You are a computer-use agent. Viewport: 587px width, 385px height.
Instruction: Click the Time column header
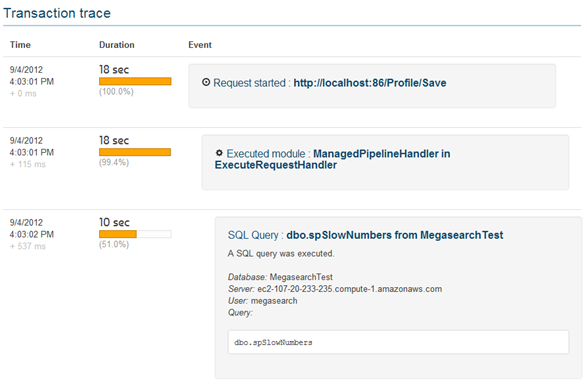[20, 45]
